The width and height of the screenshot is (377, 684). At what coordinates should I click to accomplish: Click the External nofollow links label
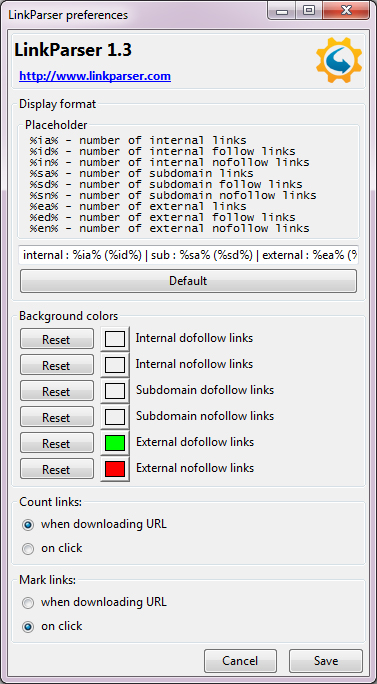point(195,468)
